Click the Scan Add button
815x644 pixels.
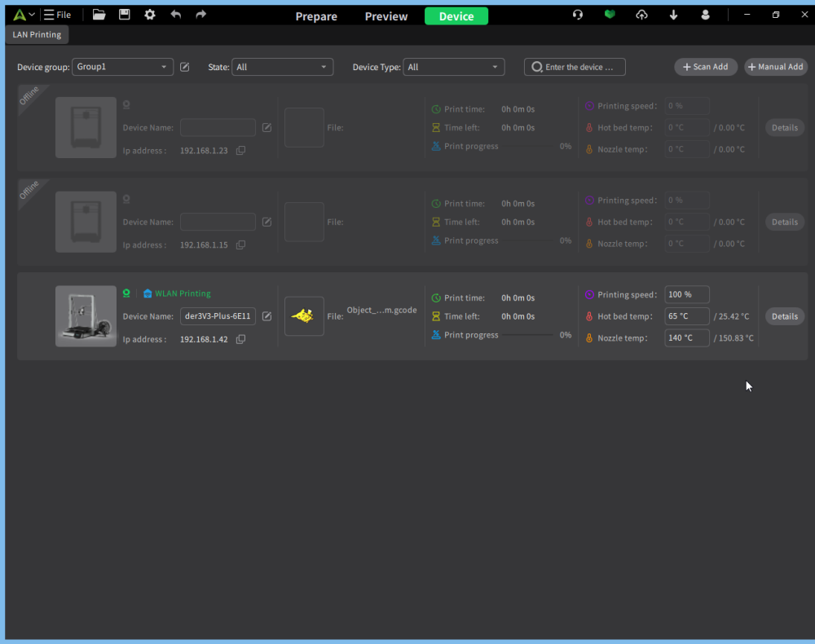click(705, 67)
